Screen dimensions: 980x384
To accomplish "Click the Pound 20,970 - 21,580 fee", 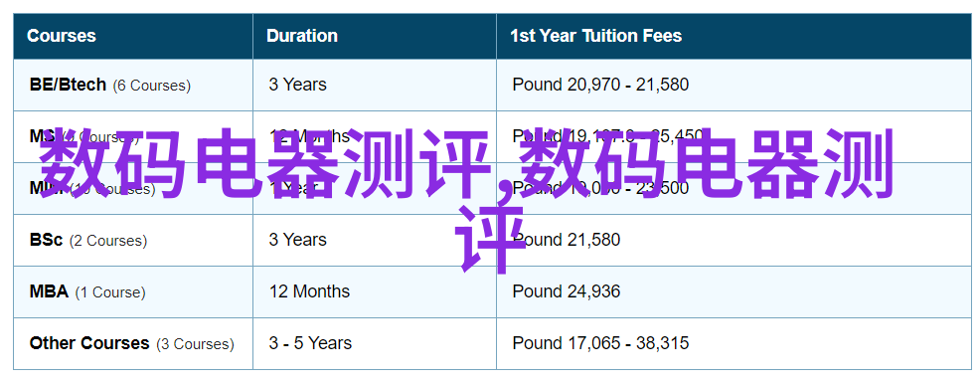I will (x=600, y=85).
